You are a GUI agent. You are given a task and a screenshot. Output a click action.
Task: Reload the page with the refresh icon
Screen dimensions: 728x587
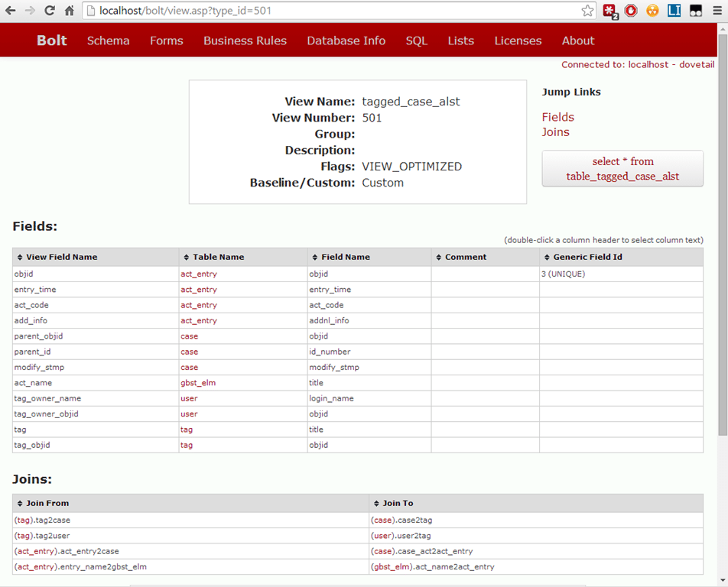(48, 11)
